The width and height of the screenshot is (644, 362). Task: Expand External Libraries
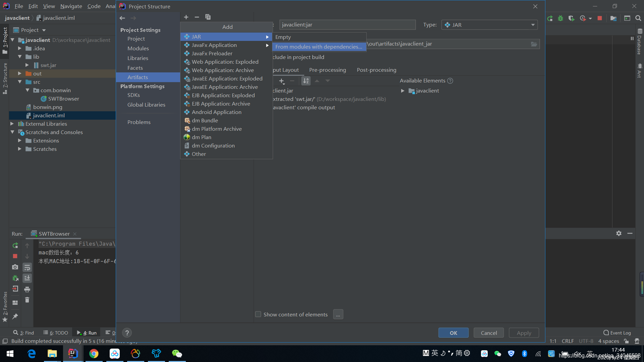coord(12,124)
